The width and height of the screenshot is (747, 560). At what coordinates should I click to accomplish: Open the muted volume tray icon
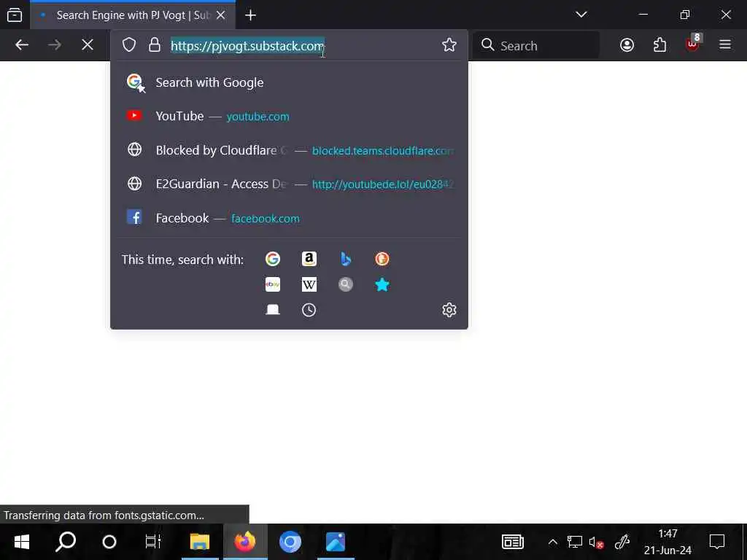(597, 542)
